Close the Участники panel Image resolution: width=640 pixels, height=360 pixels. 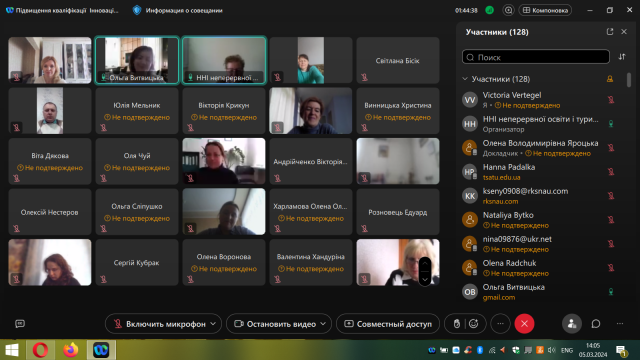[624, 32]
